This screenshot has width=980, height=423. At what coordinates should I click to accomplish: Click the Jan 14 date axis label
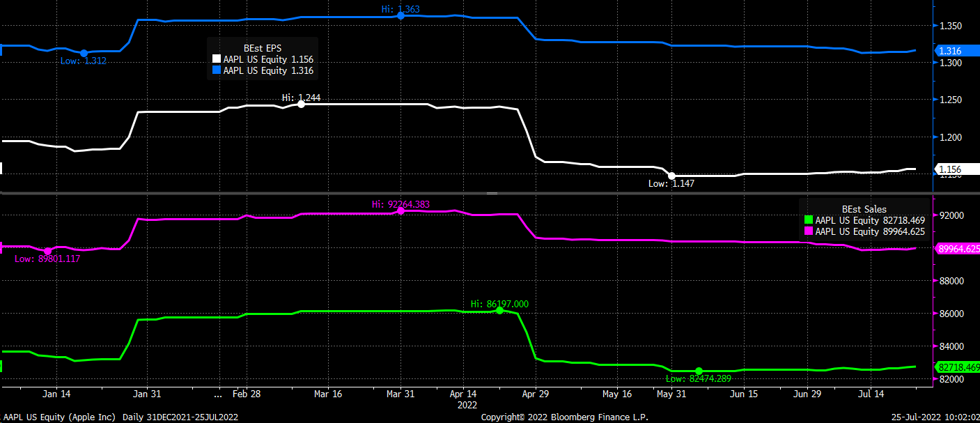tap(56, 394)
